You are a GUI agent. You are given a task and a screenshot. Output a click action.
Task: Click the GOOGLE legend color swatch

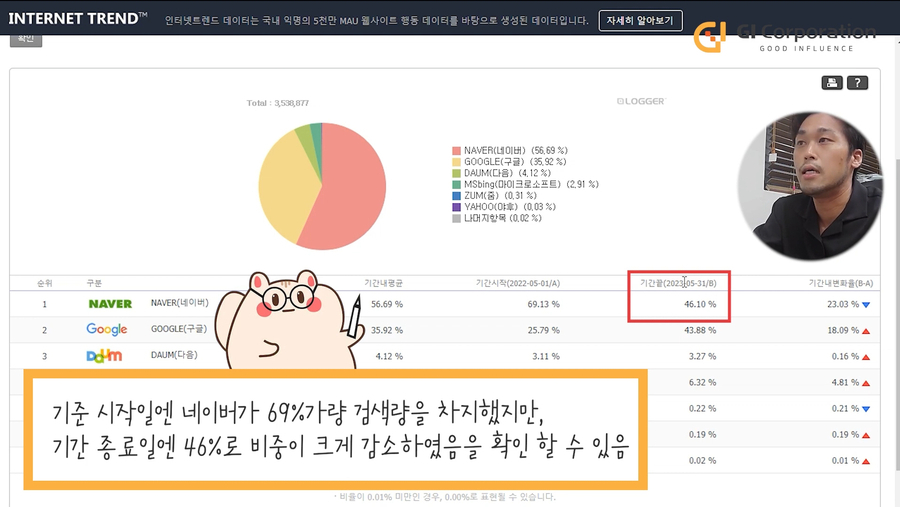tap(456, 162)
